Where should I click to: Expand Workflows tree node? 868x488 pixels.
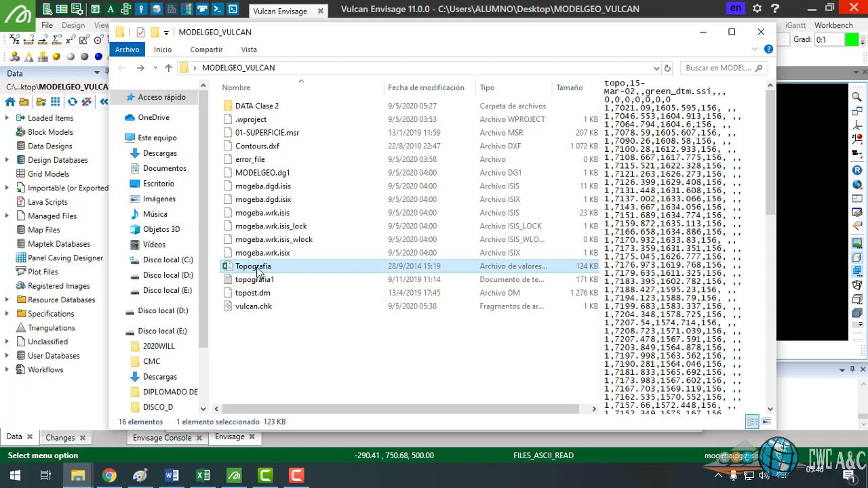click(x=7, y=369)
